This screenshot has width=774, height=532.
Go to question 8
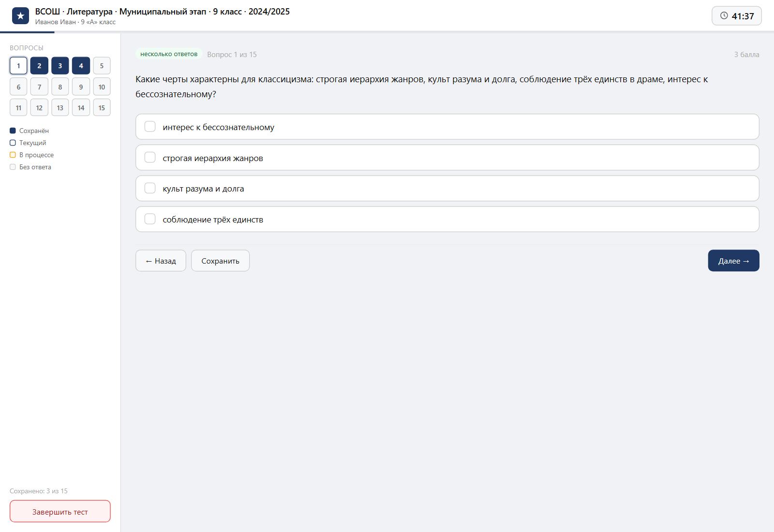point(60,87)
